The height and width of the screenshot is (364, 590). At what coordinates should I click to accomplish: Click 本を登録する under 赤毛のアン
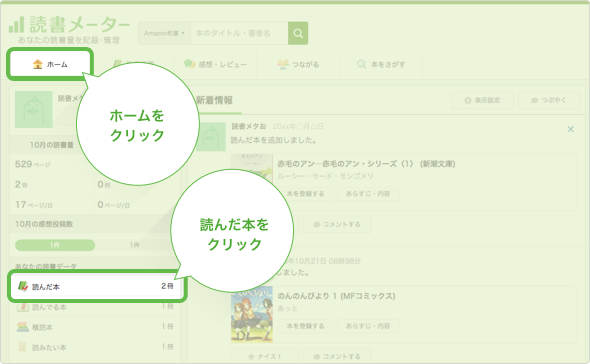[x=305, y=194]
